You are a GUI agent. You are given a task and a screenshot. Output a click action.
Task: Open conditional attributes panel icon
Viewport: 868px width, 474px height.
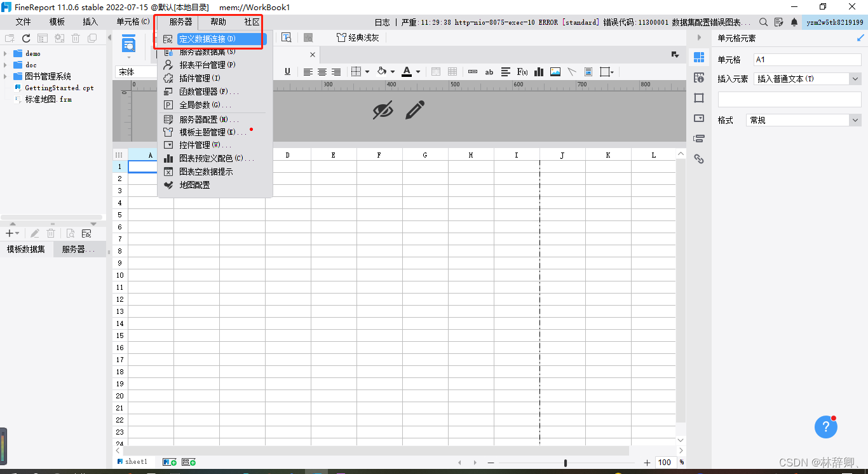click(699, 139)
